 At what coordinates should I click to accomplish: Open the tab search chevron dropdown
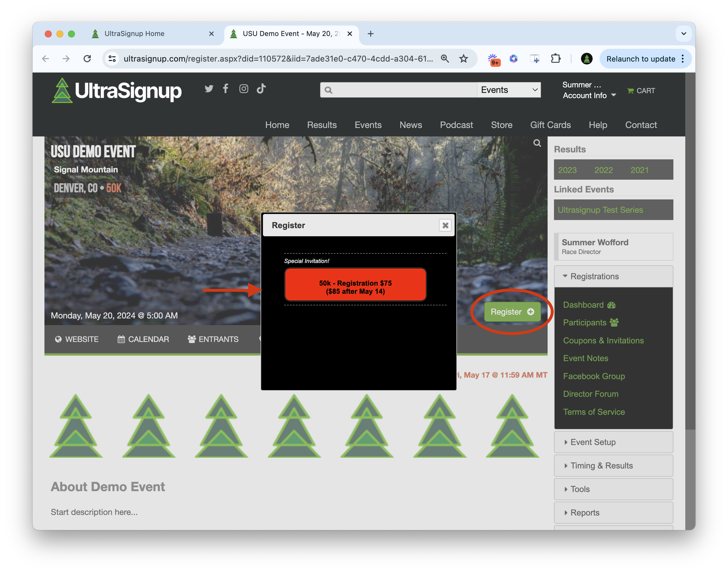(683, 34)
